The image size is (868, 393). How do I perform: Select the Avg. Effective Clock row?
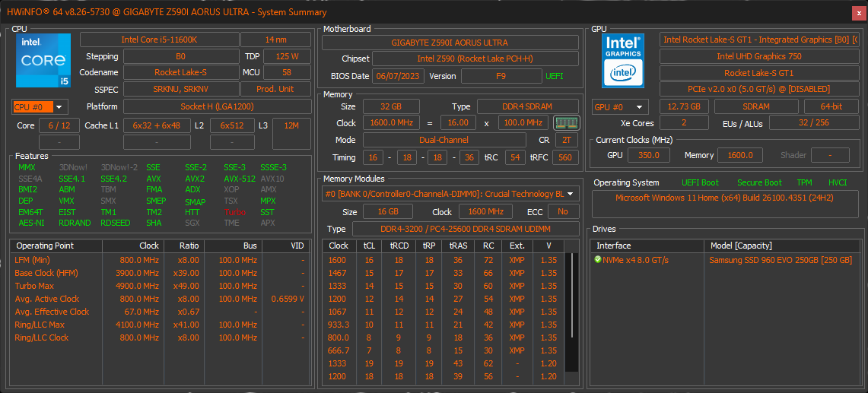click(x=161, y=312)
